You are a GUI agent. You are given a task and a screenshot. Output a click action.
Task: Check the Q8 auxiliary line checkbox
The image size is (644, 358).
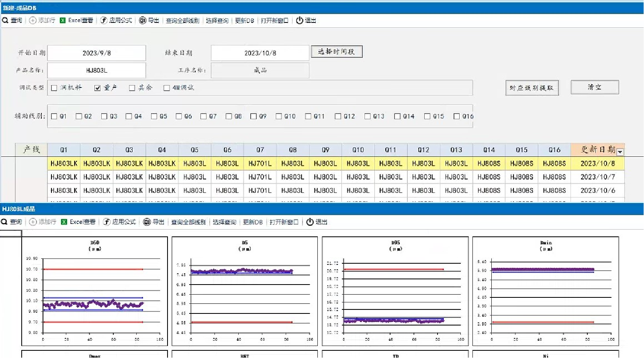[x=229, y=116]
